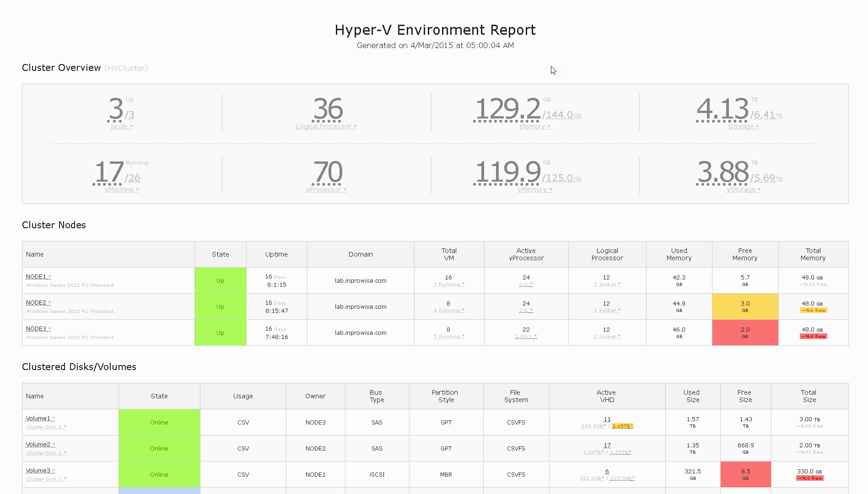The height and width of the screenshot is (494, 868).
Task: Click the Active vProcessor column header
Action: (526, 254)
